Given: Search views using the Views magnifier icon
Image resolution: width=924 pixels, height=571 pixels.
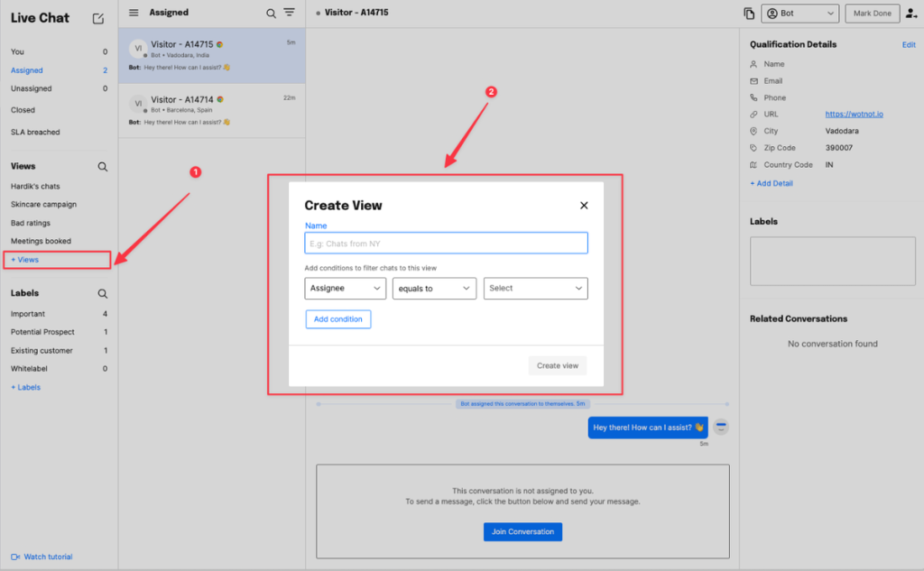Looking at the screenshot, I should click(x=103, y=167).
